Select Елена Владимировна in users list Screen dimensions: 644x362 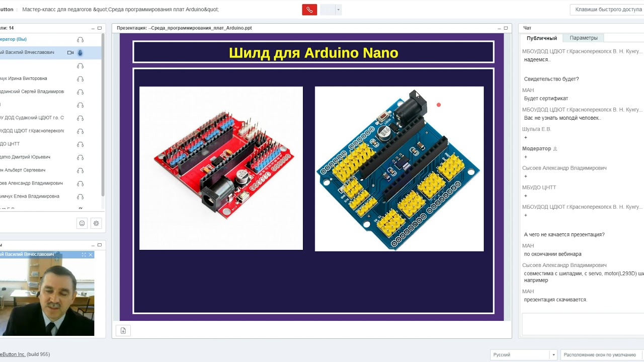50,197
